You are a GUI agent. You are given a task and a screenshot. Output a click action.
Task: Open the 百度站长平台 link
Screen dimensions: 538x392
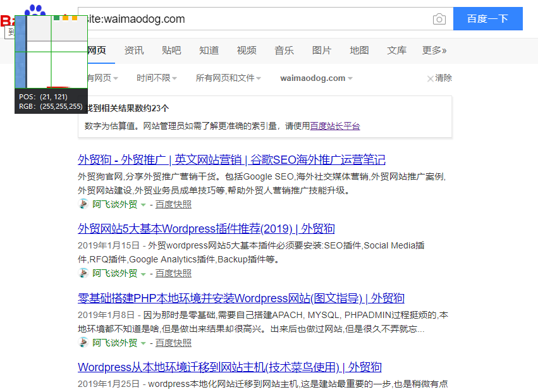click(x=335, y=126)
